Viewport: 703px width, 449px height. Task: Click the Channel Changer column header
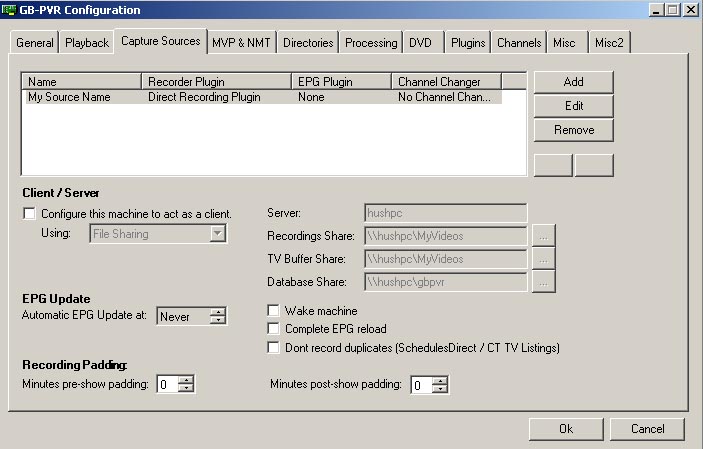click(x=447, y=82)
